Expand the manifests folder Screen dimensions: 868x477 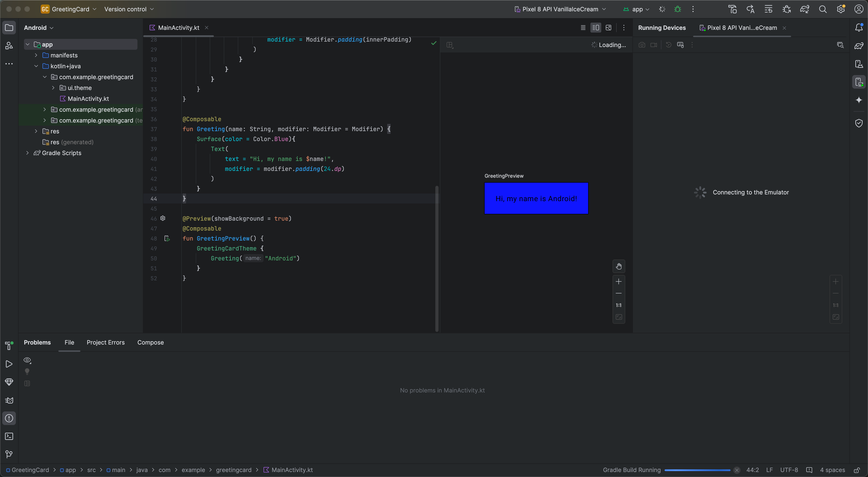click(x=36, y=55)
